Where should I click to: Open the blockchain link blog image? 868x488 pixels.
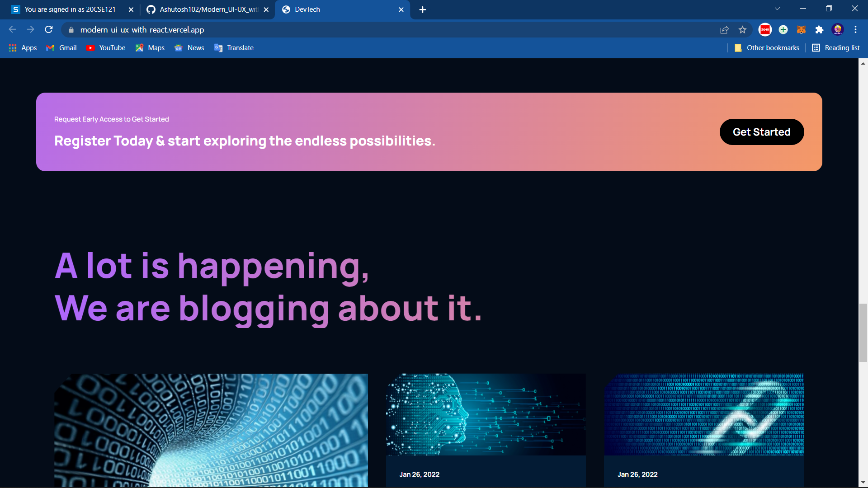(704, 414)
